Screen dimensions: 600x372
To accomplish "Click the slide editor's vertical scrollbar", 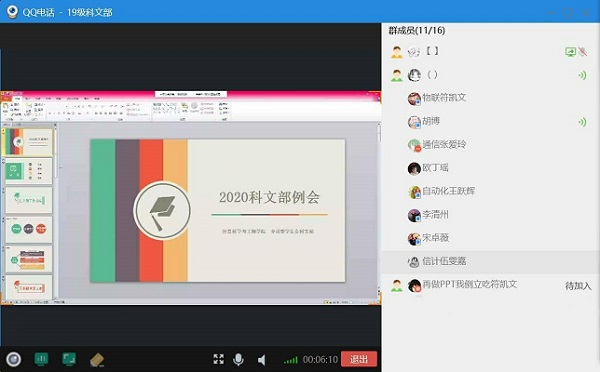I will (x=379, y=210).
